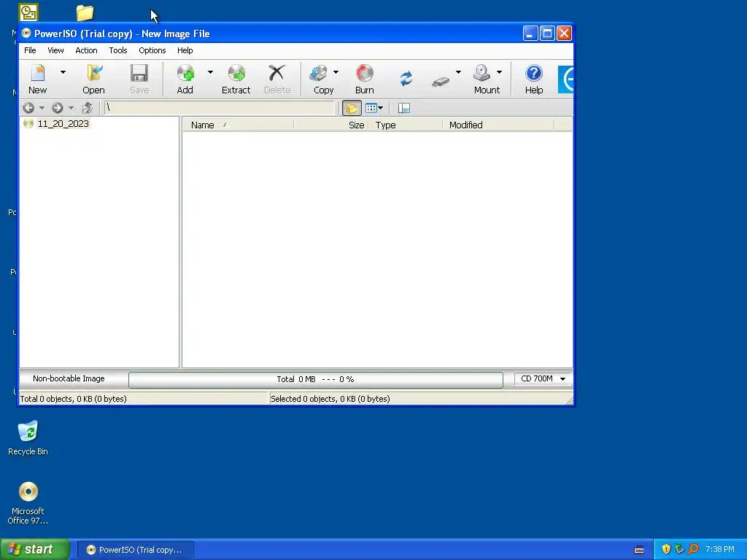This screenshot has height=560, width=747.
Task: Click 'Total 0 objects' status text
Action: pyautogui.click(x=74, y=399)
